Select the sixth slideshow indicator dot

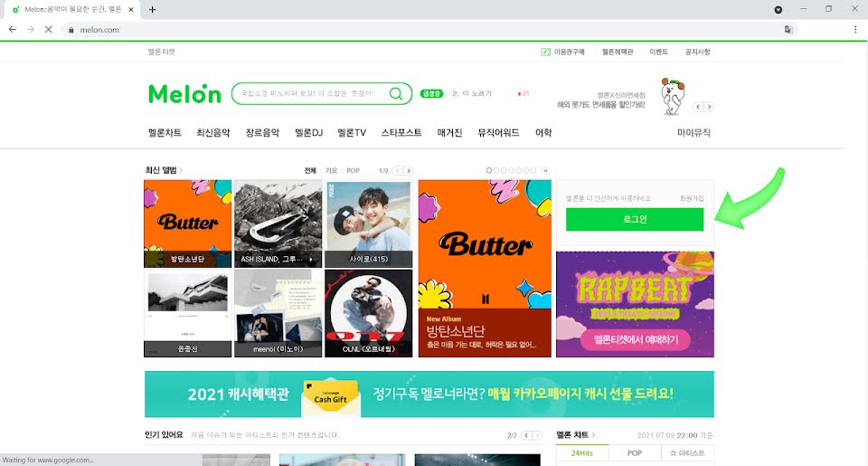526,171
